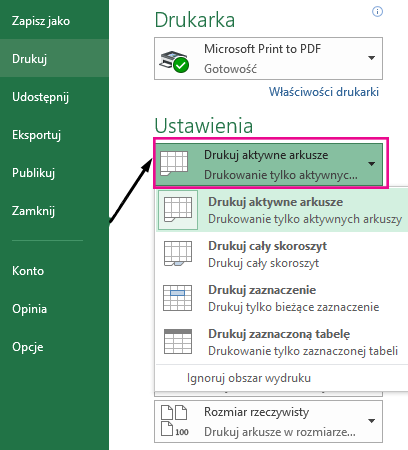This screenshot has height=450, width=408.
Task: Open the Zapisz jako page
Action: 41,21
